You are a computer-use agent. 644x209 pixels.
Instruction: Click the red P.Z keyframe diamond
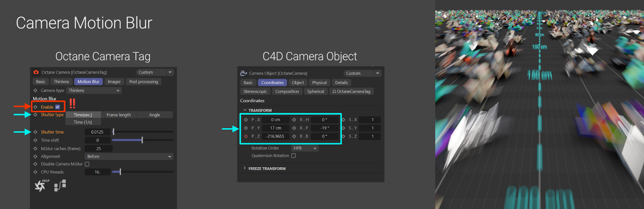pos(246,137)
